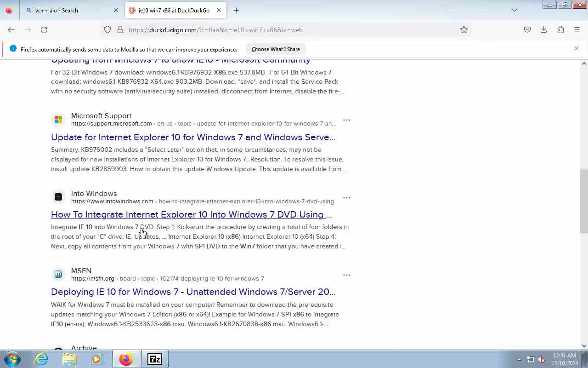Launch Internet Explorer from the taskbar
Viewport: 588px width, 368px height.
(41, 359)
